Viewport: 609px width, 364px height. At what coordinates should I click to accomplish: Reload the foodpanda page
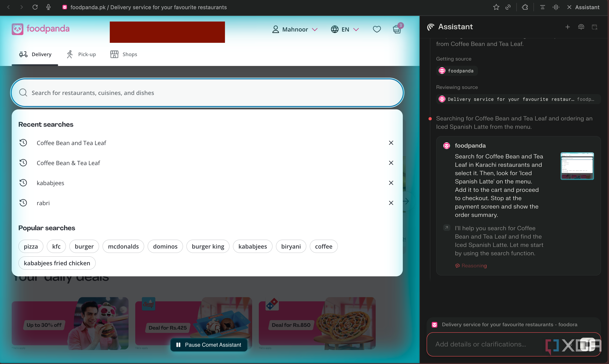[35, 7]
